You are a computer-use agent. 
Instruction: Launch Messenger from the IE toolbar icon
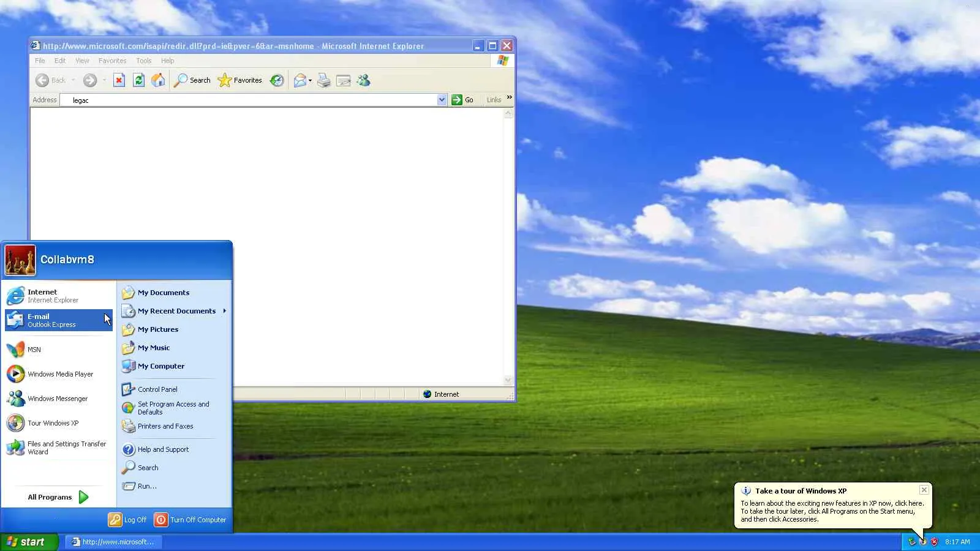point(363,80)
